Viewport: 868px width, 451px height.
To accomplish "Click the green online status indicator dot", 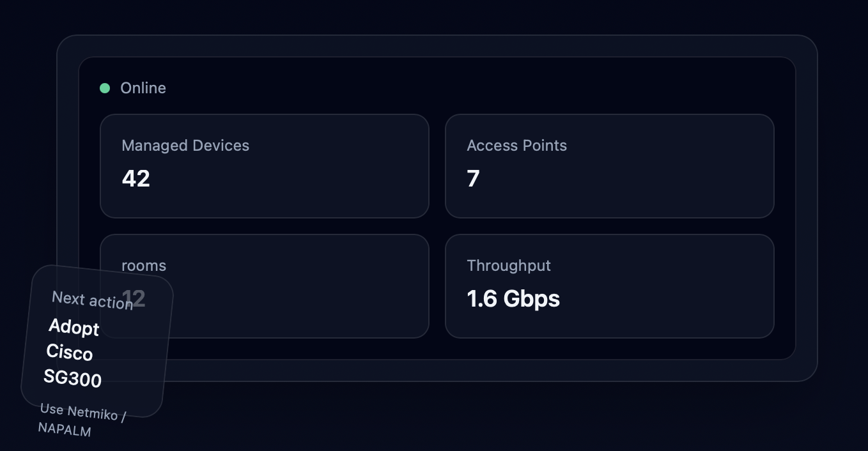I will coord(105,88).
